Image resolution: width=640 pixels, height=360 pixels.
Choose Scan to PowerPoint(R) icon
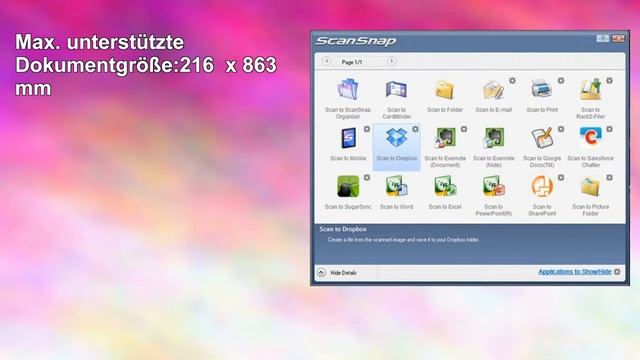493,187
